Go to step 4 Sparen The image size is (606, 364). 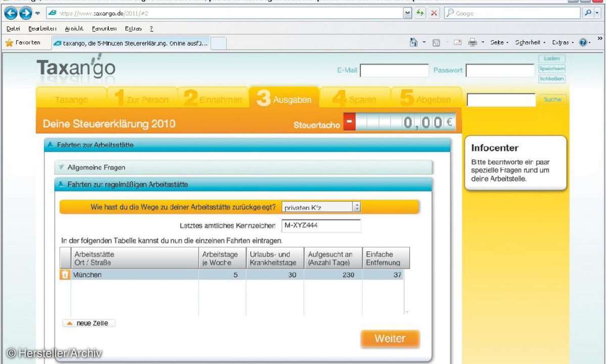coord(355,99)
